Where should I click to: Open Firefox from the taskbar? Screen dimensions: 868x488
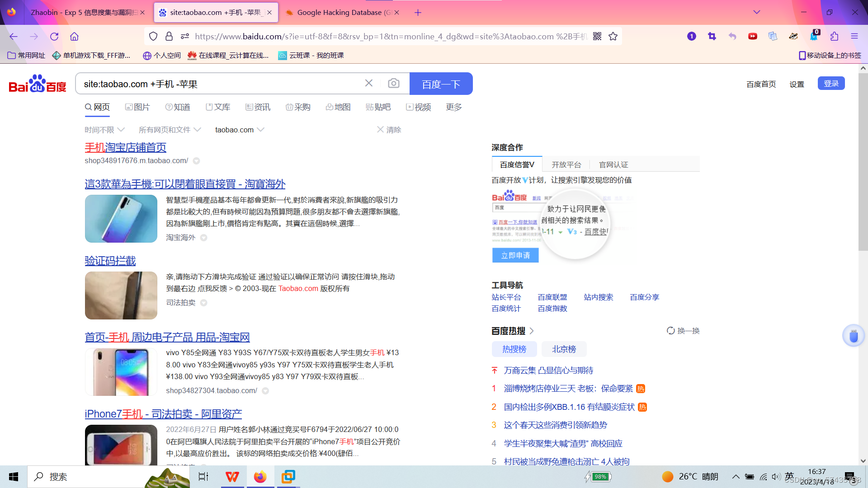point(260,477)
